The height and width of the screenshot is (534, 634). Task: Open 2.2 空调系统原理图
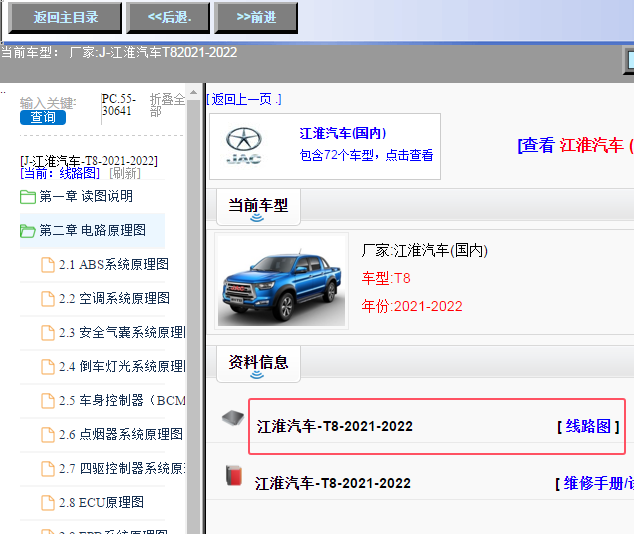114,298
